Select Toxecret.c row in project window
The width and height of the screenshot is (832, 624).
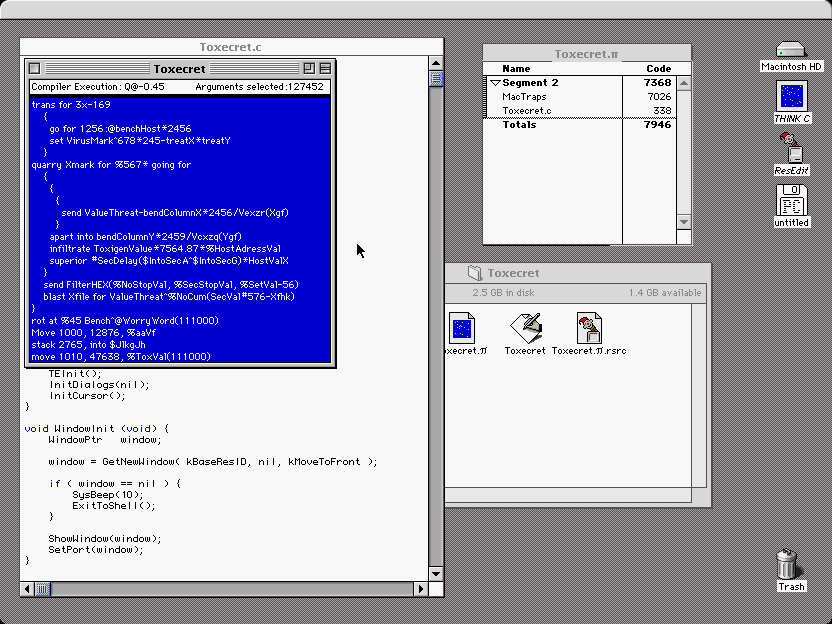pyautogui.click(x=579, y=111)
